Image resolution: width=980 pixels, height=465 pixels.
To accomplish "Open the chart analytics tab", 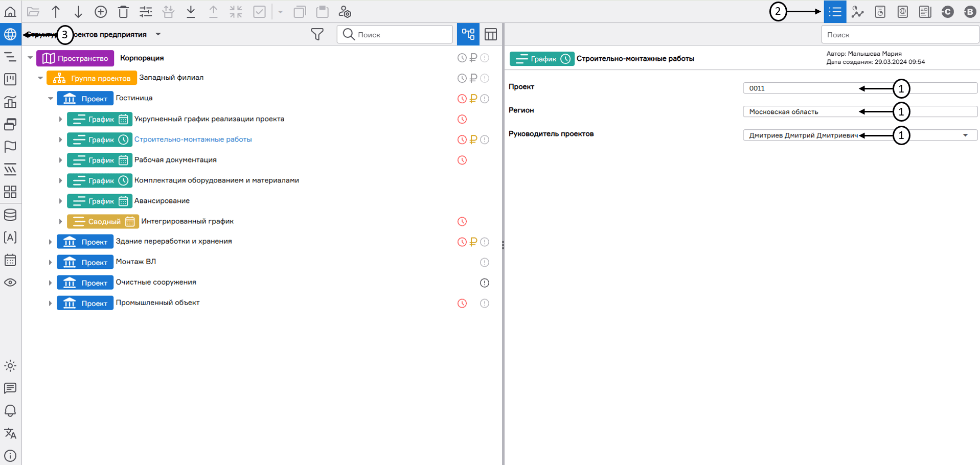I will tap(857, 12).
